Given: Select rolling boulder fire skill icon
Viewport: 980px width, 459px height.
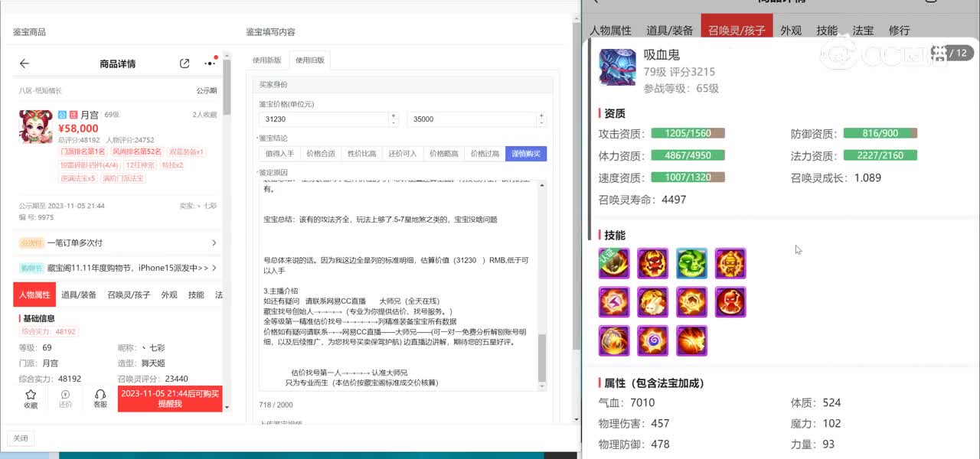Looking at the screenshot, I should pyautogui.click(x=614, y=340).
